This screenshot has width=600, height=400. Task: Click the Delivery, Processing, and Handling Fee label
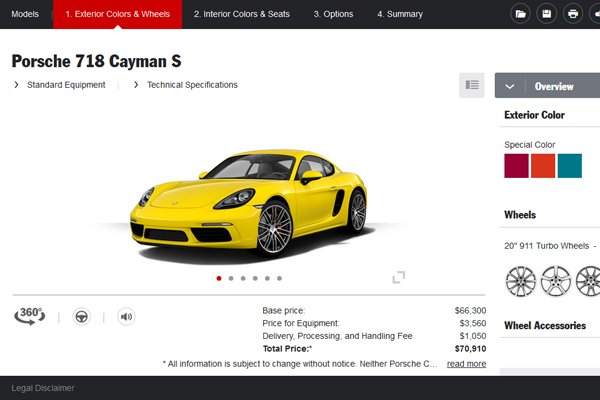(x=337, y=336)
